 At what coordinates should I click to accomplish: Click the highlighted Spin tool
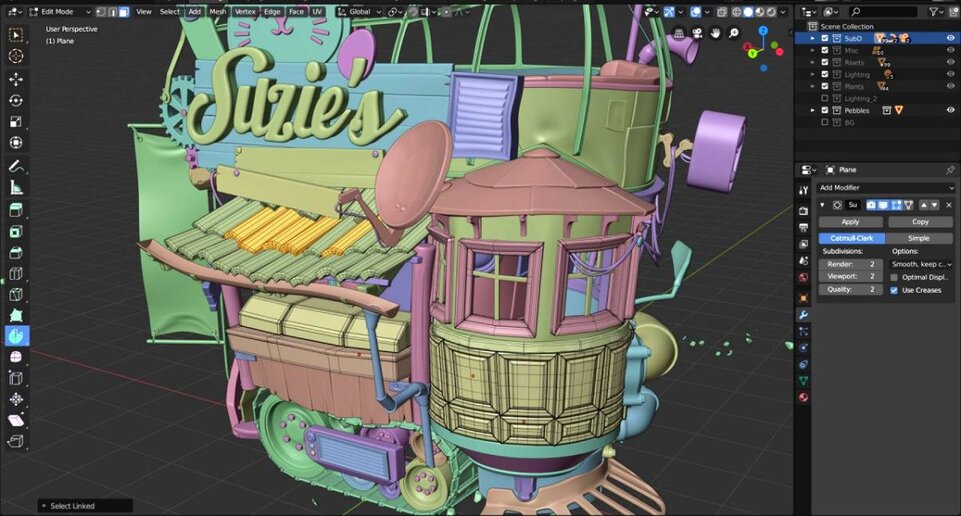click(x=16, y=336)
